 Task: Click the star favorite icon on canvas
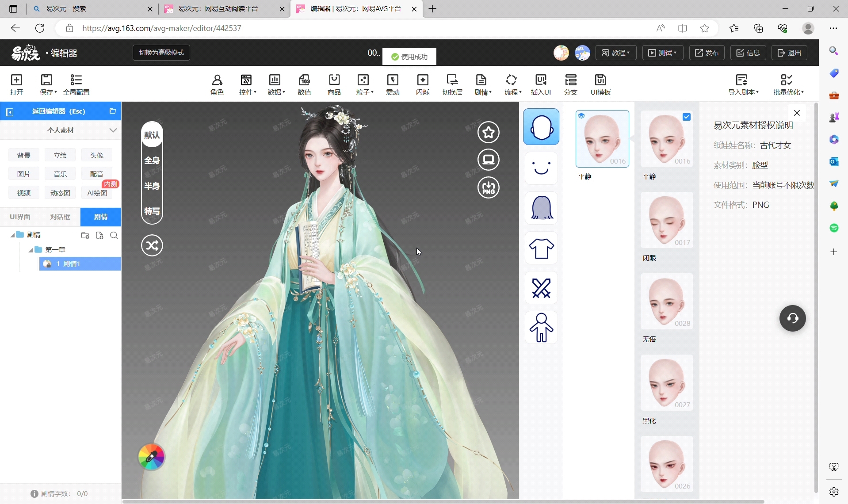(489, 132)
